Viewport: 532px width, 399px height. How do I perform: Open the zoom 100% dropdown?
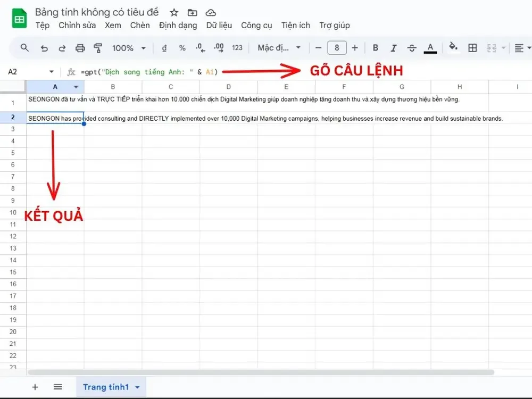[129, 48]
